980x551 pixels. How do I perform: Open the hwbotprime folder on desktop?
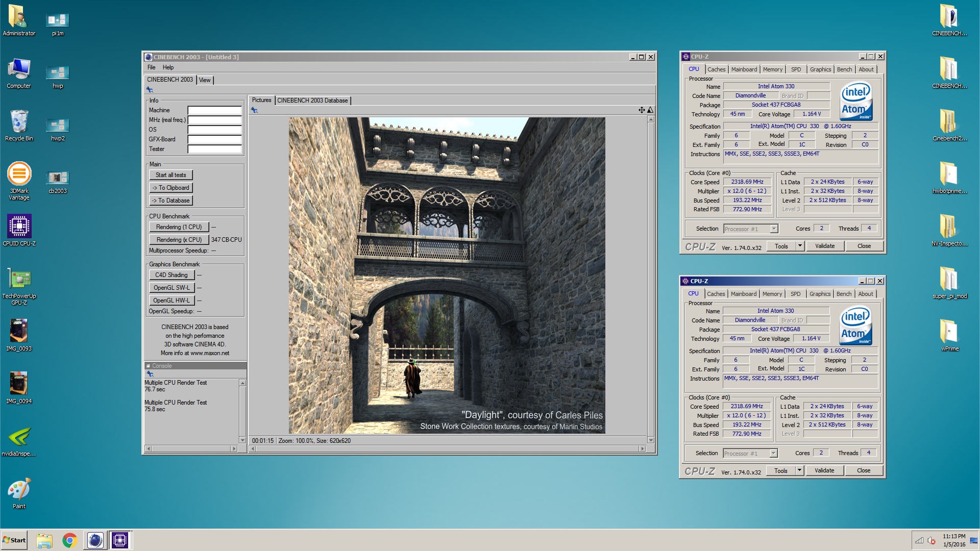coord(949,178)
